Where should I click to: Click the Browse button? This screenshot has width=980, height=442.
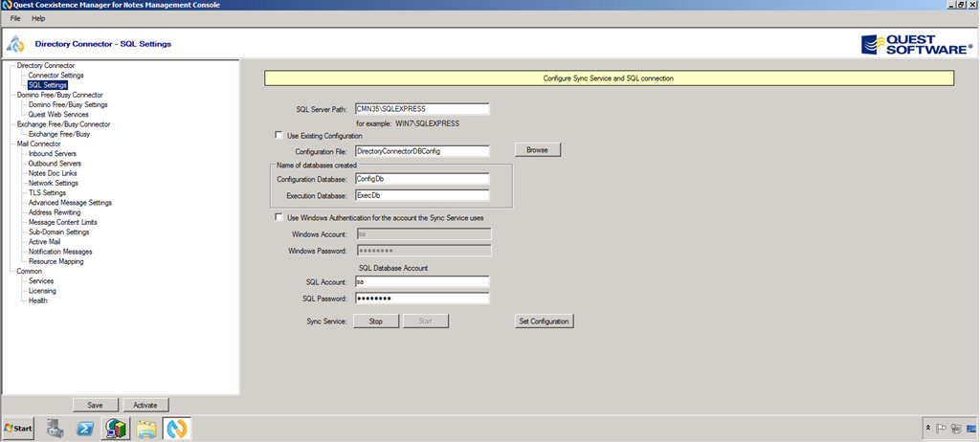point(538,150)
